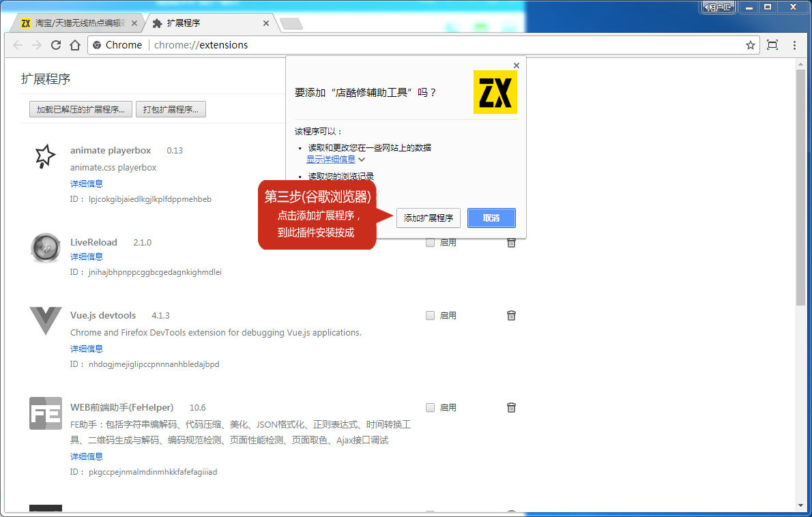Maximize the Chrome window
Viewport: 812px width, 517px height.
pyautogui.click(x=768, y=8)
